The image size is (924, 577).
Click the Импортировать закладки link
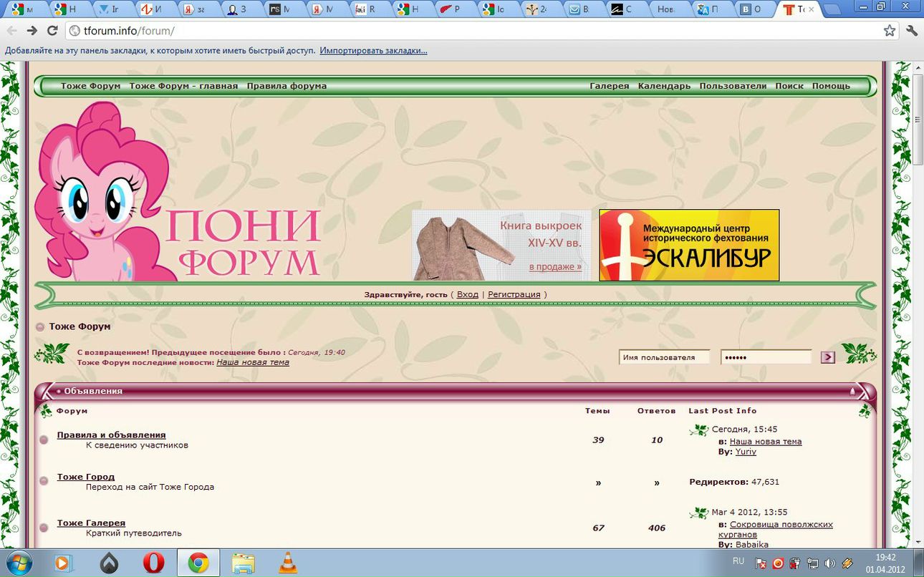pyautogui.click(x=373, y=51)
